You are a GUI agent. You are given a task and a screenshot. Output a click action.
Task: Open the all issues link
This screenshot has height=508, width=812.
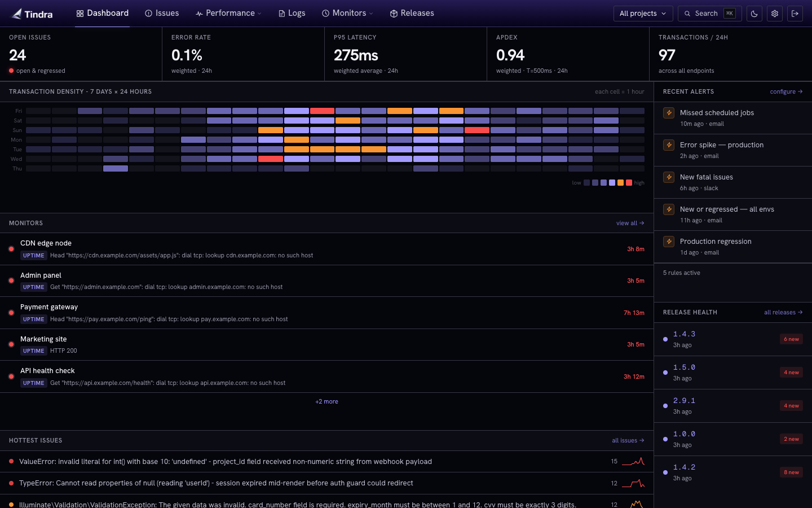click(628, 440)
